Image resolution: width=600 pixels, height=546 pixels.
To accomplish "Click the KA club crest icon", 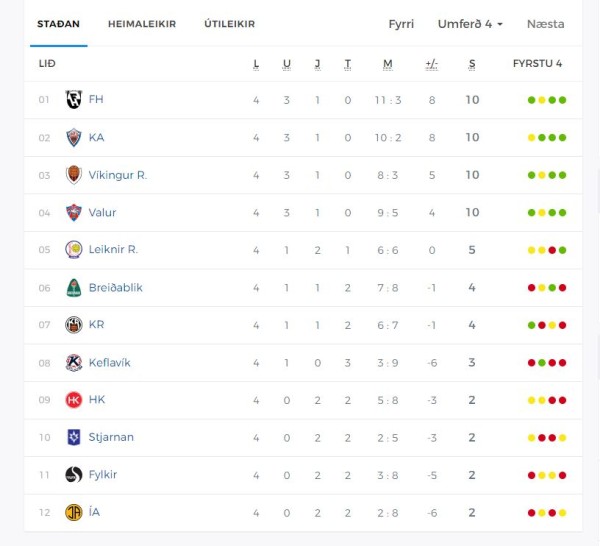I will pos(73,137).
